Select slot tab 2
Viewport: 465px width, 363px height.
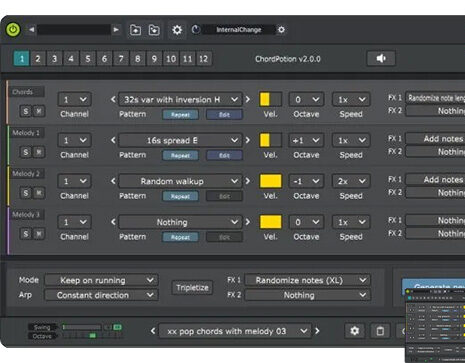[x=38, y=59]
